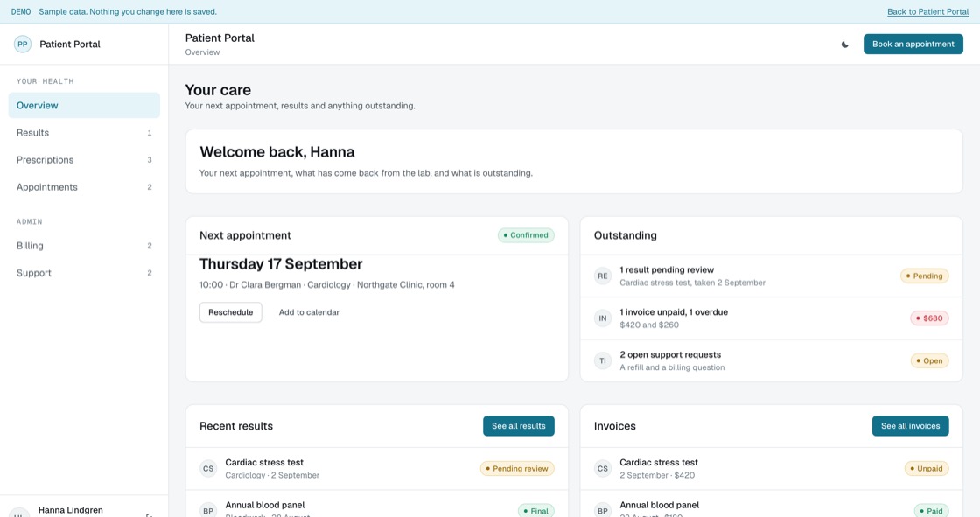Click the Open support requests badge

pos(929,360)
